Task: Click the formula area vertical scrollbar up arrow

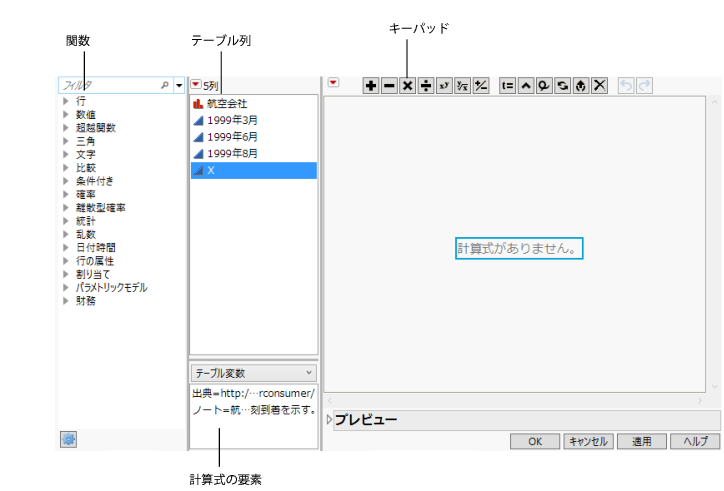Action: coord(714,102)
